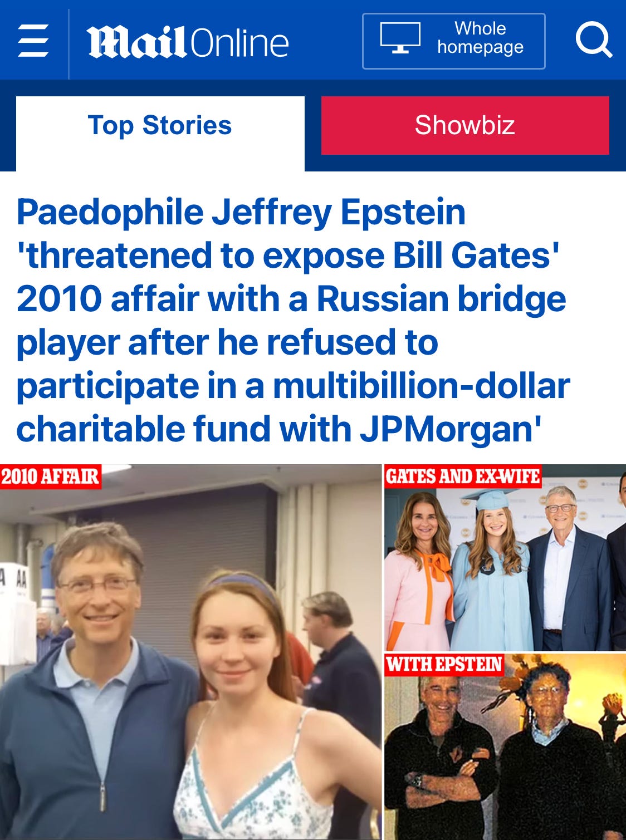Screen dimensions: 626x840
Task: Select the 'Online' wordmark in header
Action: tap(239, 43)
